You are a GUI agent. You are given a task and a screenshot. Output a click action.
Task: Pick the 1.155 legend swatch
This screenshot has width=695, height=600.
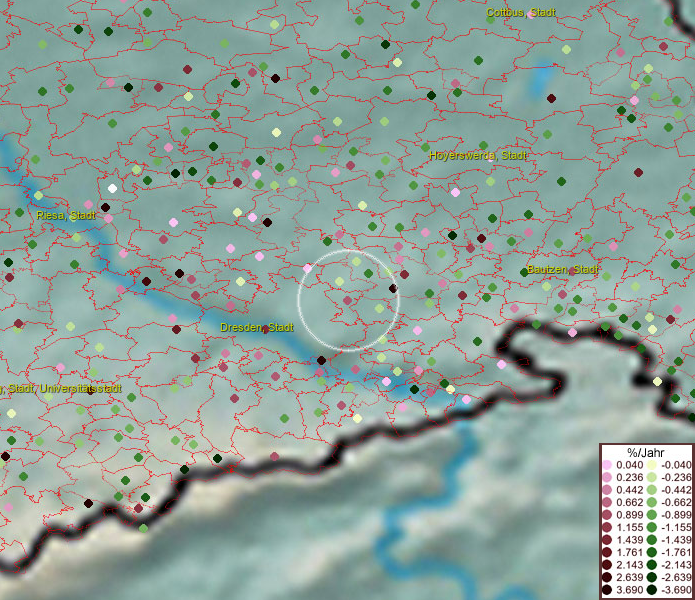(607, 527)
